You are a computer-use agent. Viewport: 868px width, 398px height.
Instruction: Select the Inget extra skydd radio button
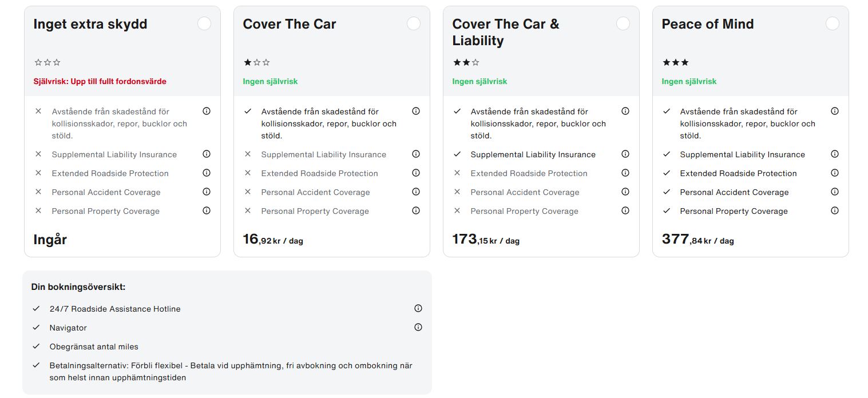coord(204,23)
